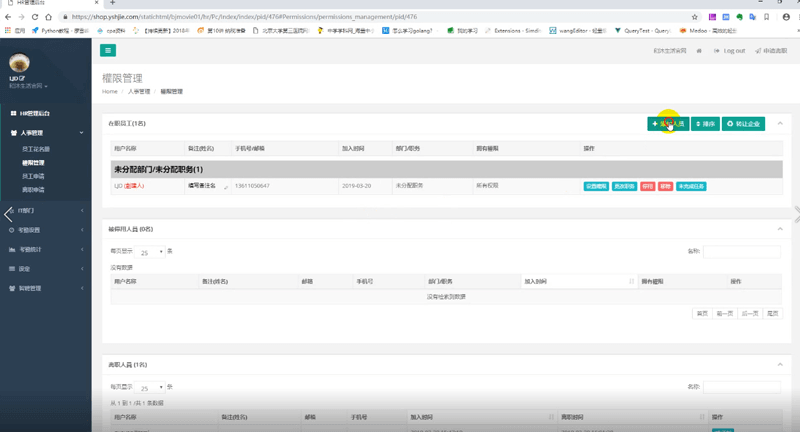Click the second red action button in LJD row
Viewport: 800px width, 432px height.
pyautogui.click(x=665, y=186)
